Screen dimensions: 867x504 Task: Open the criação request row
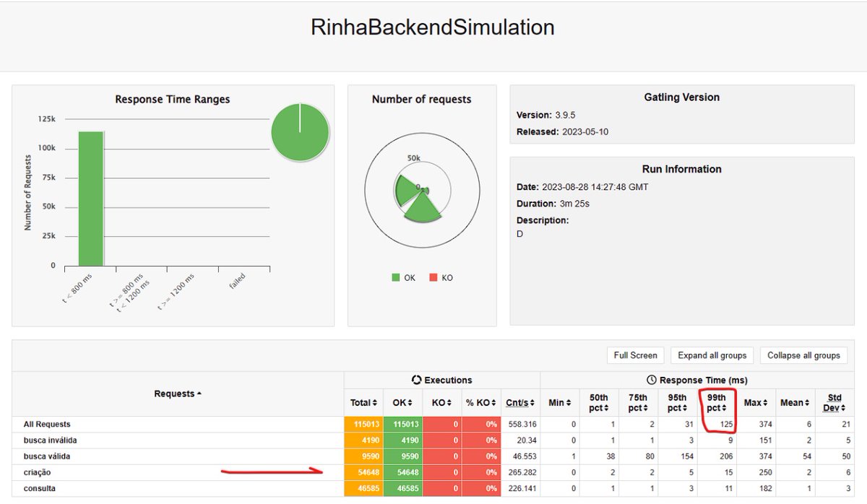coord(37,472)
